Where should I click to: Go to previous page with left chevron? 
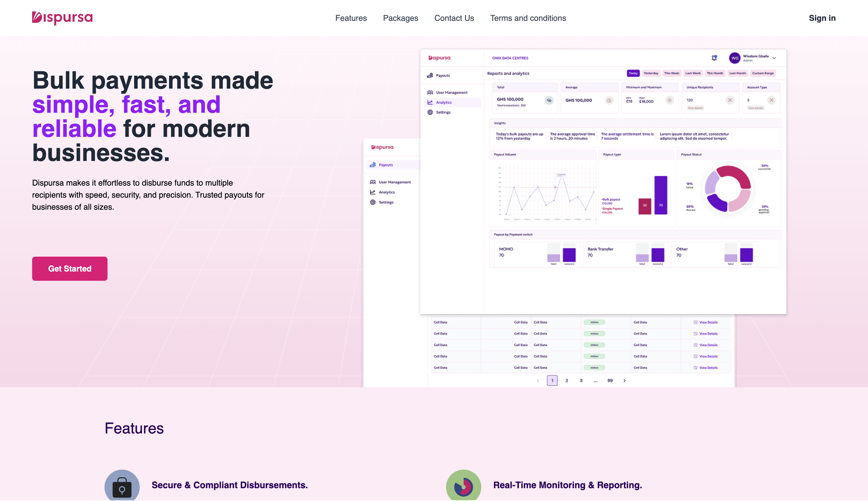point(538,380)
